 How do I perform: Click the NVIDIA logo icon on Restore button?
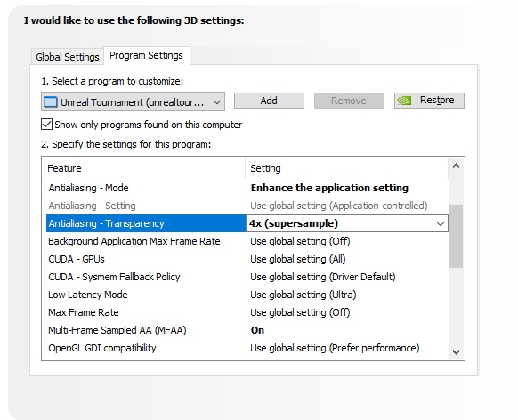pyautogui.click(x=404, y=101)
